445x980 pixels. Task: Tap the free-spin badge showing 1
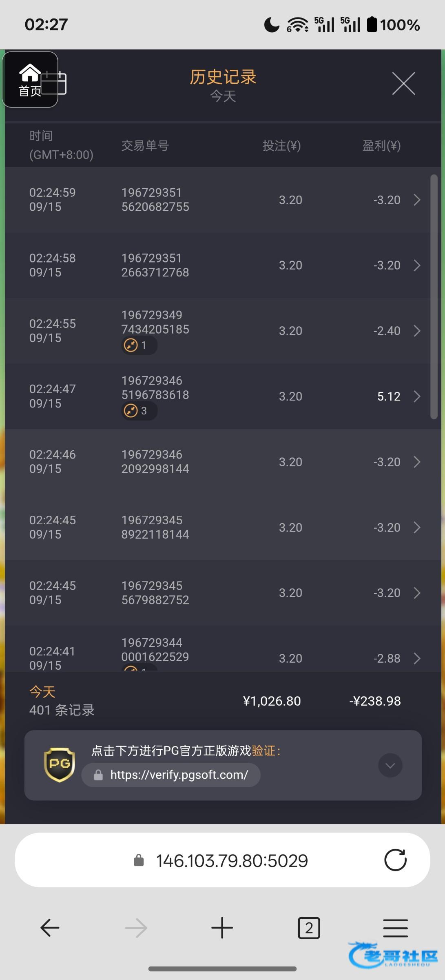tap(139, 345)
